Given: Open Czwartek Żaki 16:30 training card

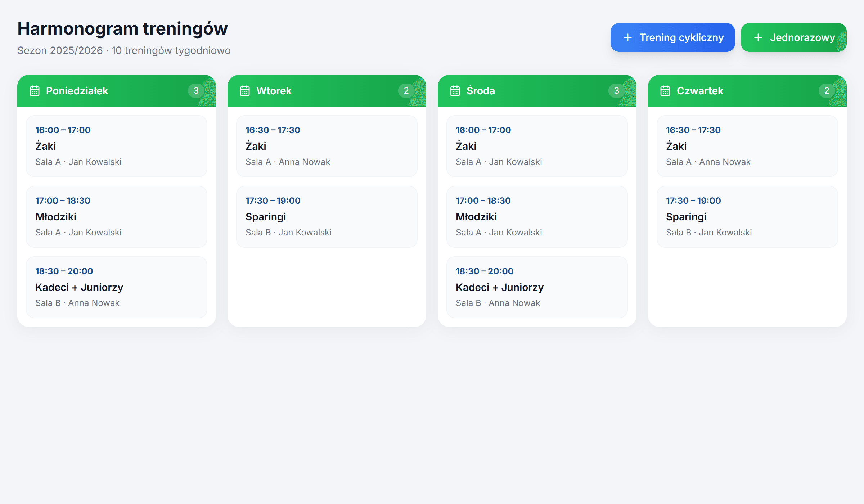Looking at the screenshot, I should click(747, 146).
